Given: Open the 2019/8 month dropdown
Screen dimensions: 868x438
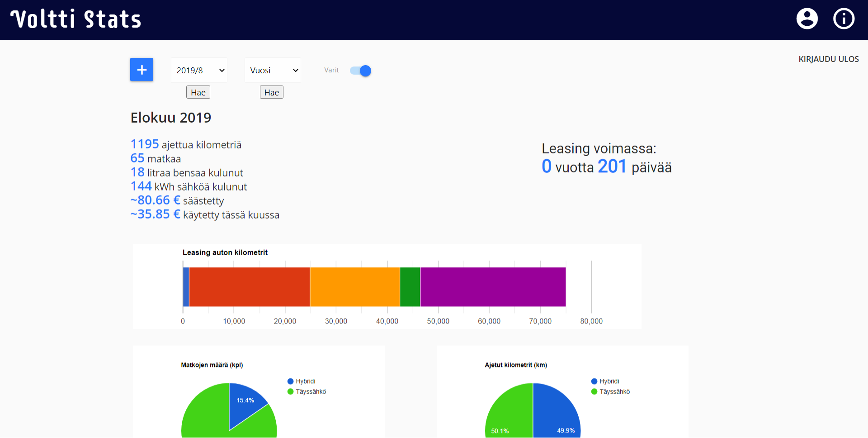Looking at the screenshot, I should 199,70.
